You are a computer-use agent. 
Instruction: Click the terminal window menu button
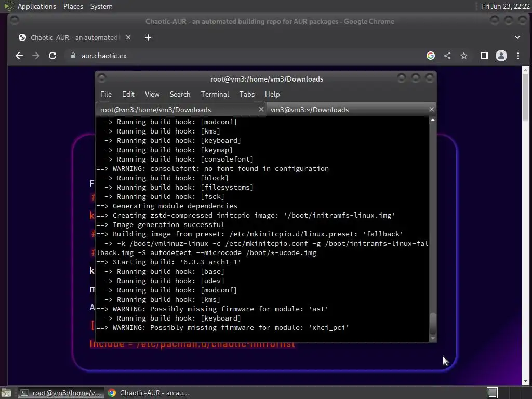coord(101,78)
